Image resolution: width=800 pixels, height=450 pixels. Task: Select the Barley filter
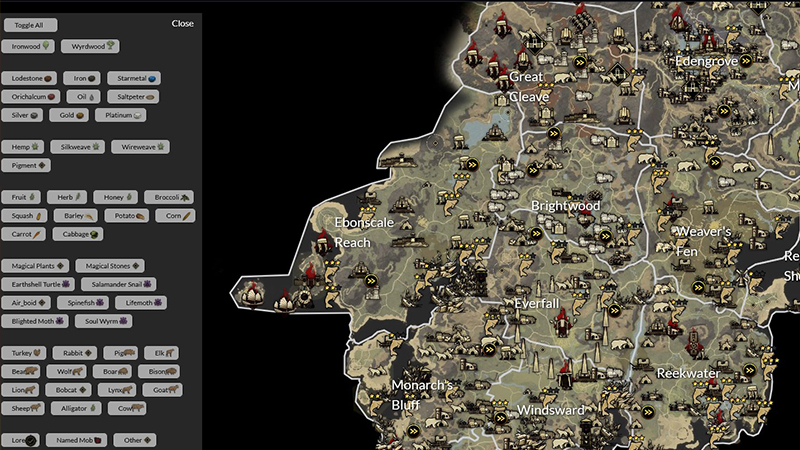tap(76, 216)
